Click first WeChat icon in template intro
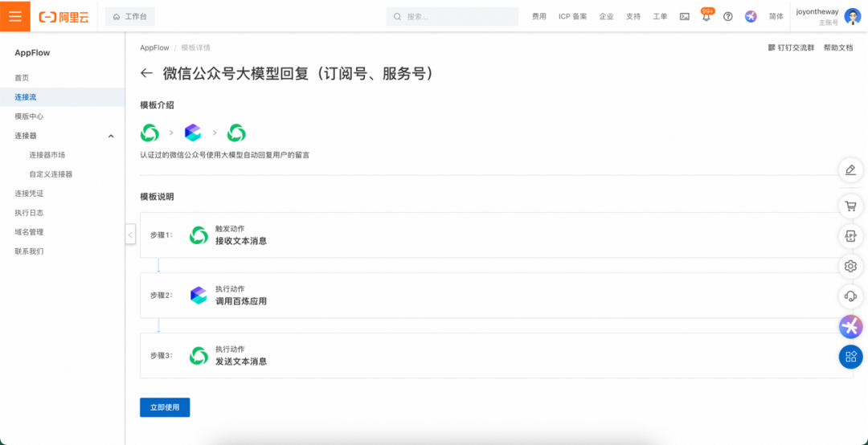The width and height of the screenshot is (868, 445). [149, 133]
